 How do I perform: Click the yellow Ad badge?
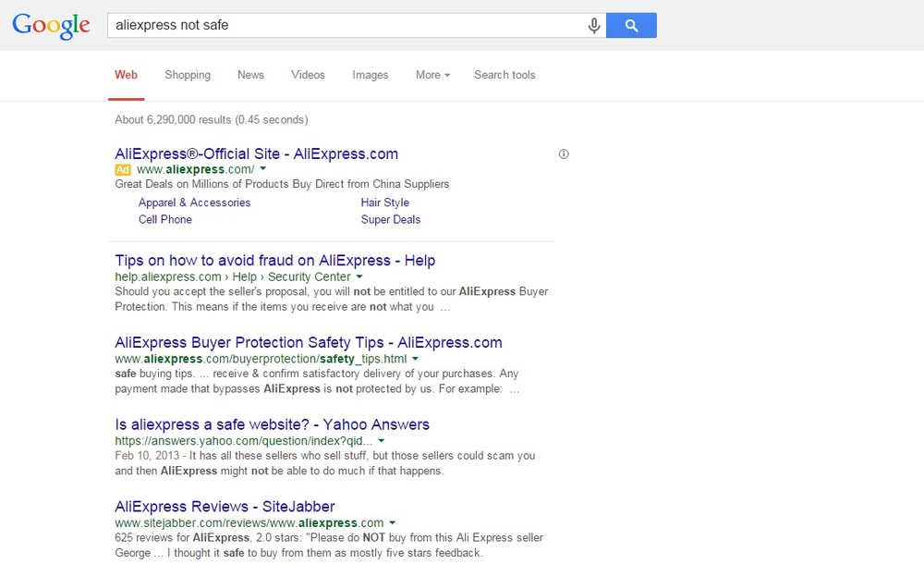tap(123, 170)
